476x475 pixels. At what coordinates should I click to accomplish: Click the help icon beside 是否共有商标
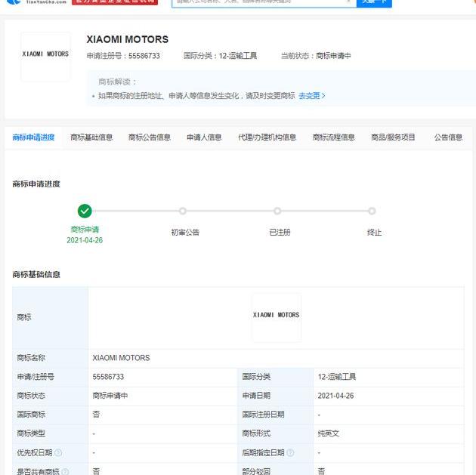click(65, 472)
